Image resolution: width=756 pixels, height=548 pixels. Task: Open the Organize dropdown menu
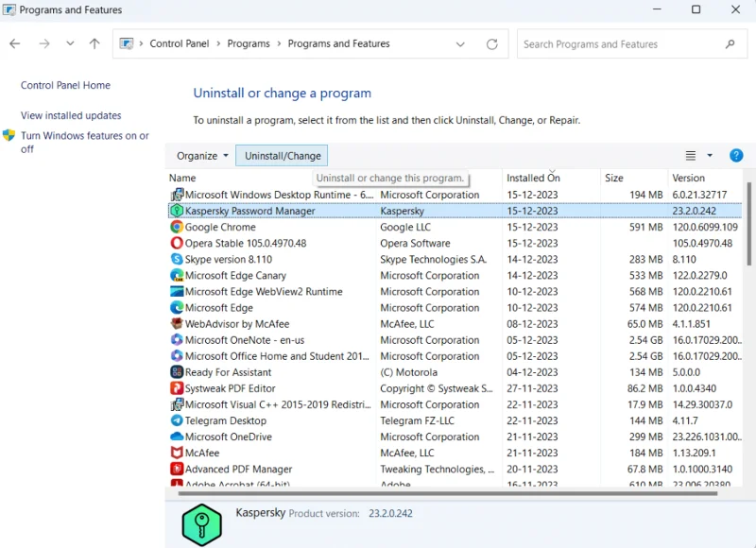(x=197, y=155)
